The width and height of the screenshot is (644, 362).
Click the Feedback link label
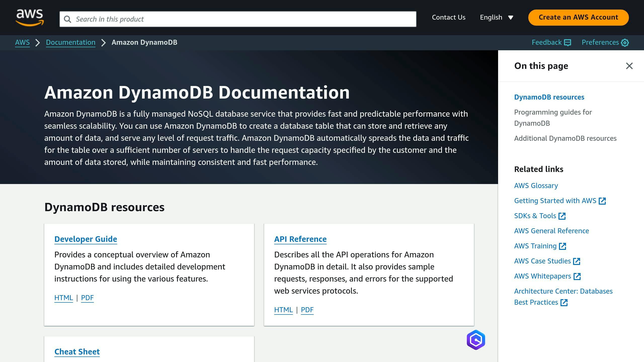(x=547, y=42)
